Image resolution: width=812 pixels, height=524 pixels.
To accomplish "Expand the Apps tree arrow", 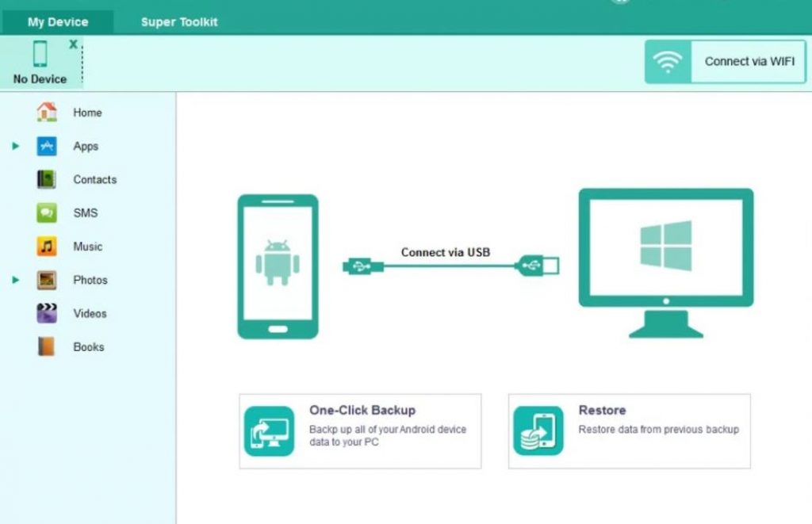I will (16, 146).
